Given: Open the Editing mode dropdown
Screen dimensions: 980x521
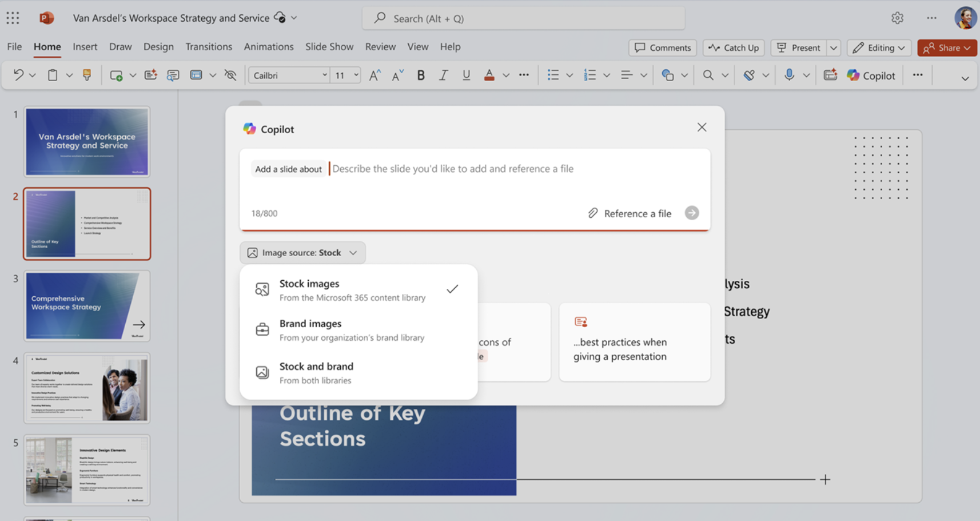Looking at the screenshot, I should (x=879, y=47).
